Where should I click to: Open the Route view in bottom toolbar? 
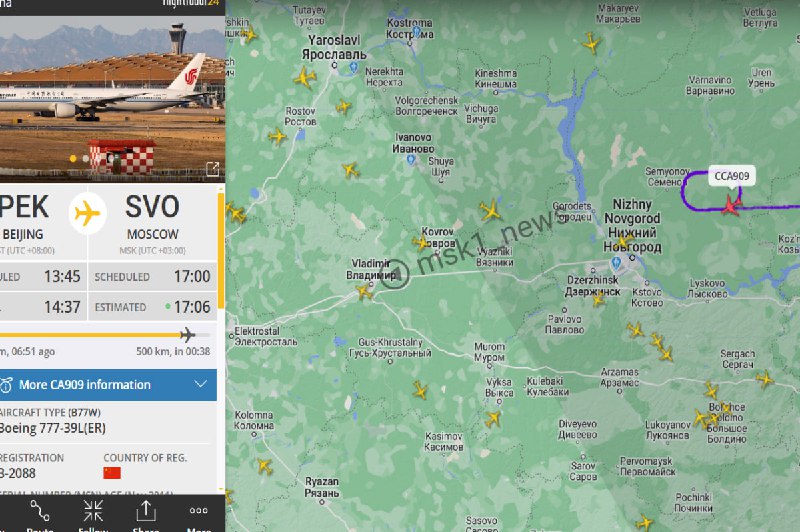39,515
